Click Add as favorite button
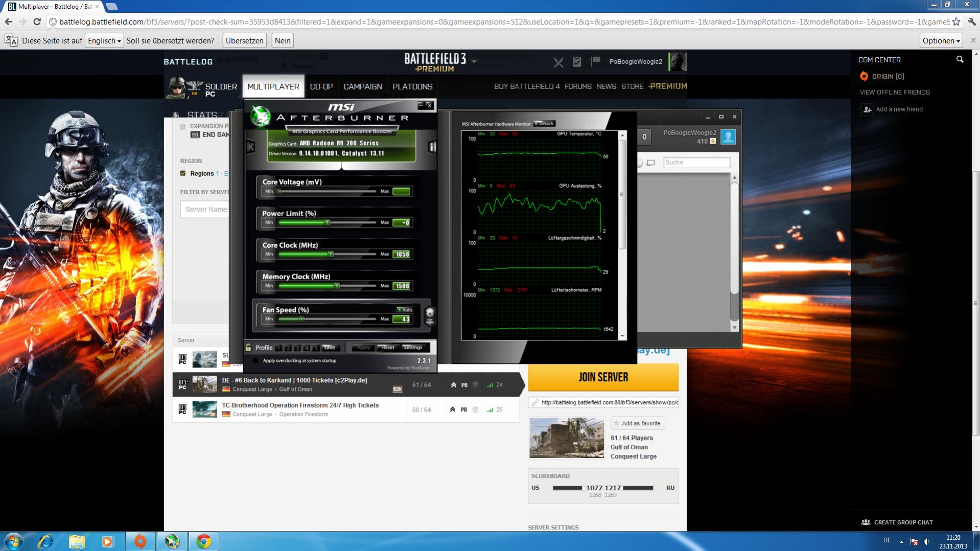 pyautogui.click(x=638, y=423)
